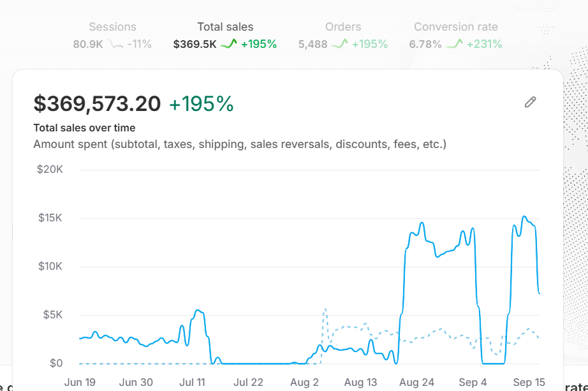Click the 'Amount spent' description text
The height and width of the screenshot is (391, 588).
pyautogui.click(x=240, y=144)
